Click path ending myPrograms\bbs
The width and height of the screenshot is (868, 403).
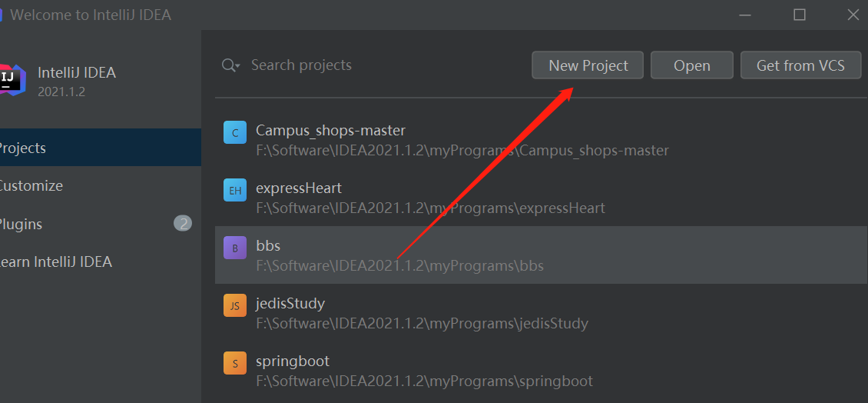point(399,266)
